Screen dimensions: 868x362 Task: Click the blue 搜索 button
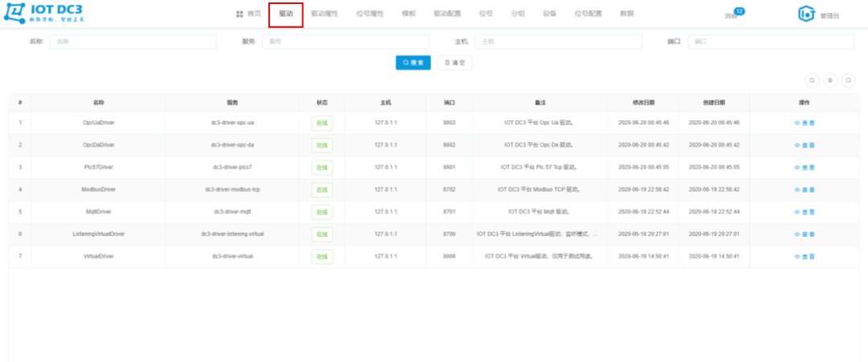click(x=413, y=63)
